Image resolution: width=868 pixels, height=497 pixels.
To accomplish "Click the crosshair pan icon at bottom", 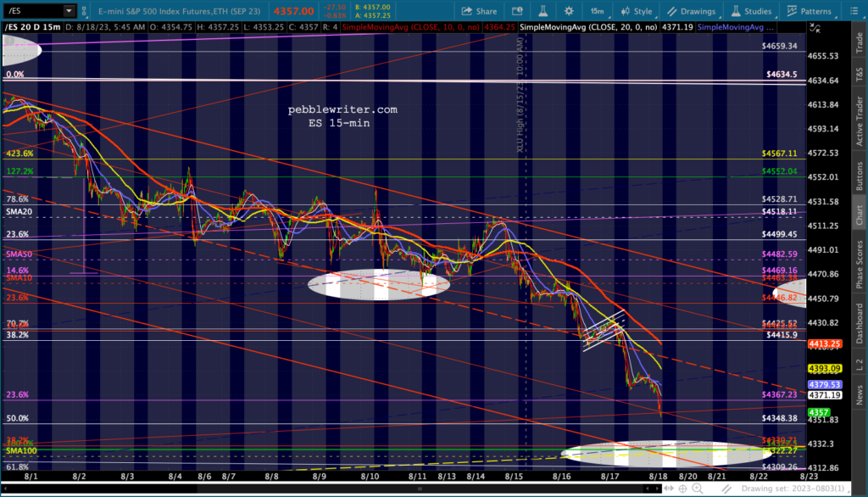I will point(683,489).
